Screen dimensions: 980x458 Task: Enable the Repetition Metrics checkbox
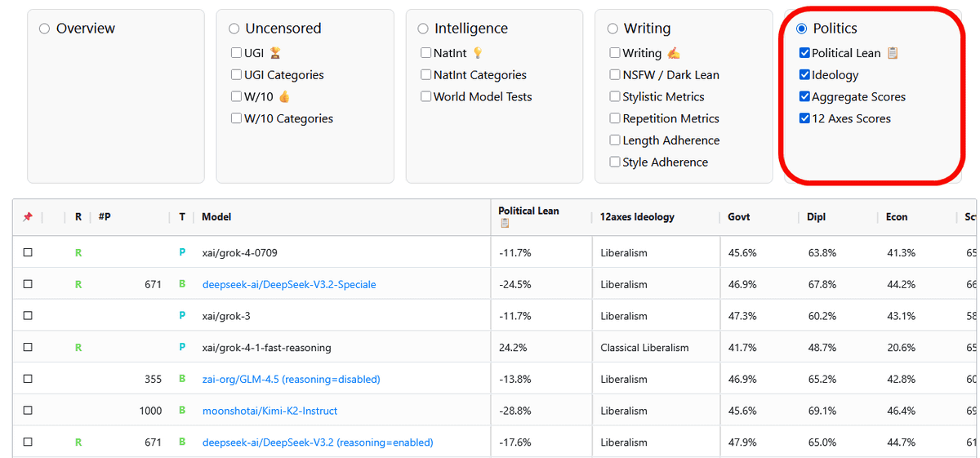point(615,118)
